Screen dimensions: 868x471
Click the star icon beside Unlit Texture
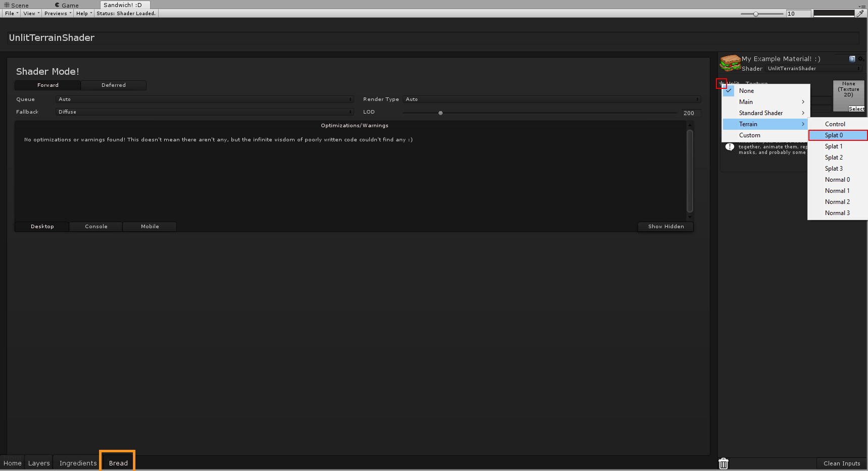pos(721,83)
